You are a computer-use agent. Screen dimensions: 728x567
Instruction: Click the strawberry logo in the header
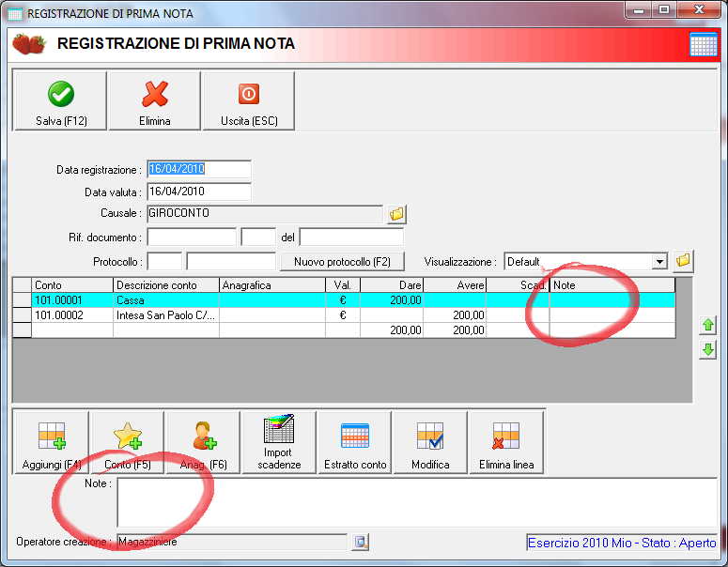pos(29,44)
